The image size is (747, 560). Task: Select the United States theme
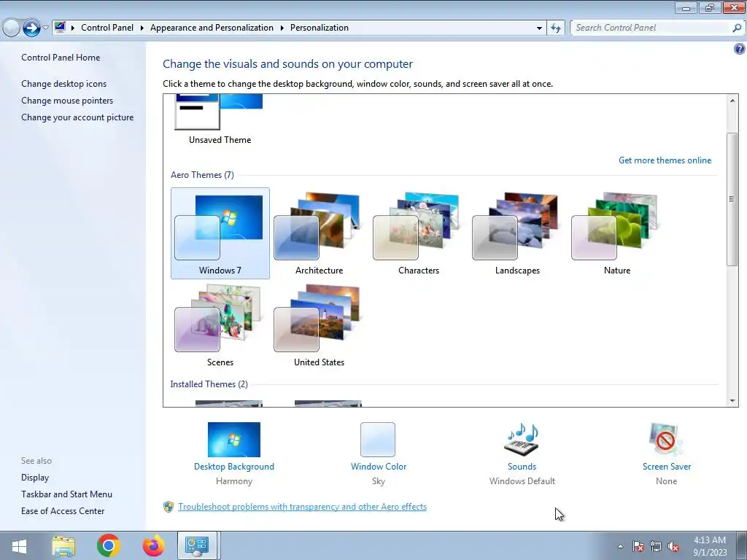[319, 324]
